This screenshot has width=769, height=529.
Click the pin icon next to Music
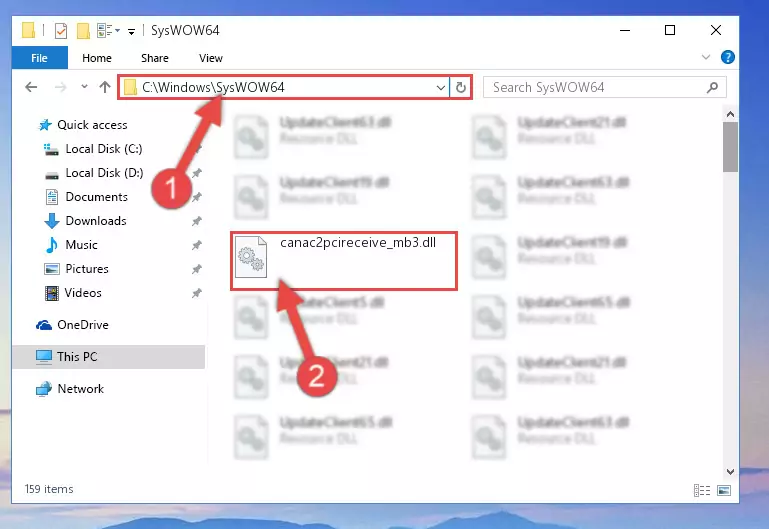tap(197, 245)
